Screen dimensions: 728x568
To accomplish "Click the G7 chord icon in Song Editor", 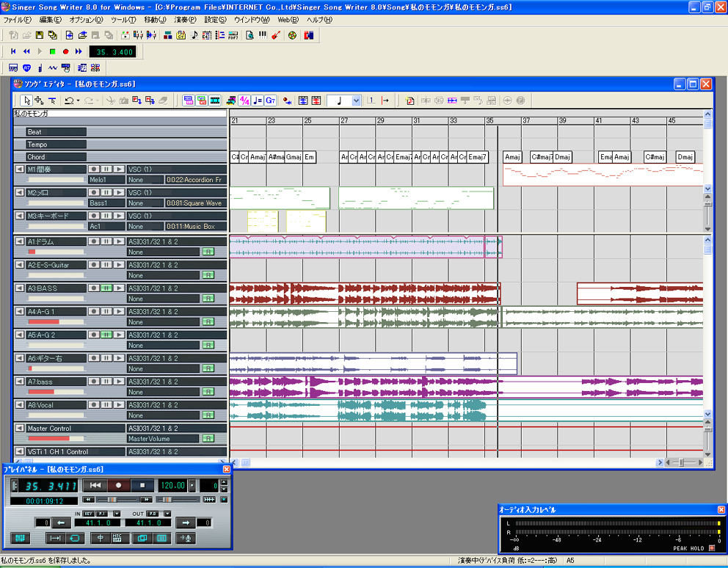I will (x=270, y=101).
